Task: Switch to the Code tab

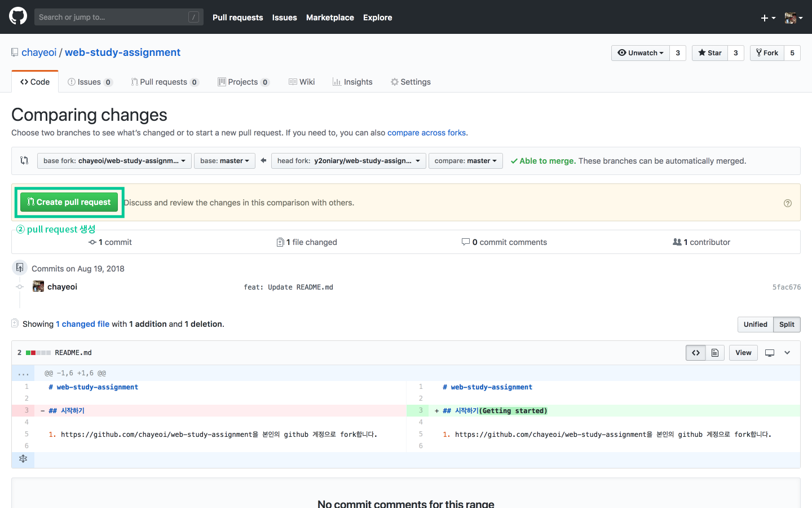Action: 35,82
